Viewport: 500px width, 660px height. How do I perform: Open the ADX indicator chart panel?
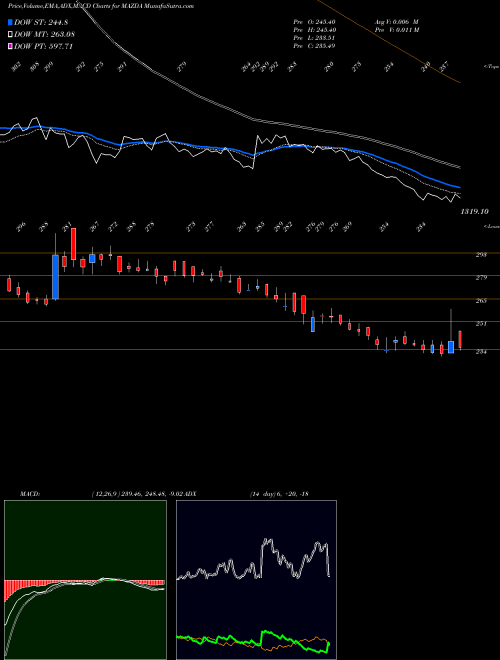pos(256,580)
